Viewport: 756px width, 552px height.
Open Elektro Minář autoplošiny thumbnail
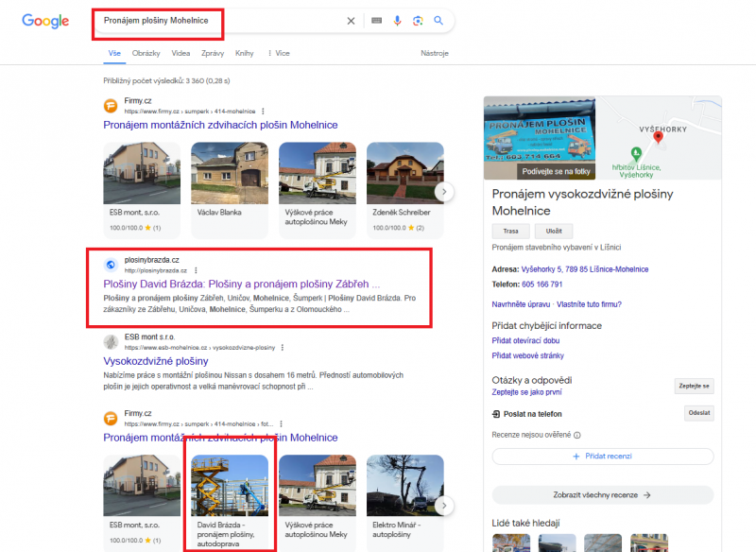pos(405,502)
